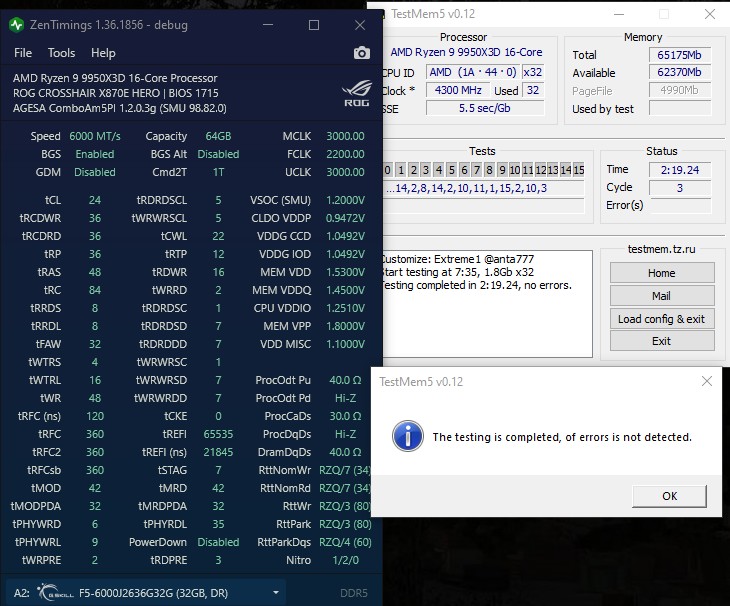Click the TestMem5 Home button
730x606 pixels.
point(662,273)
